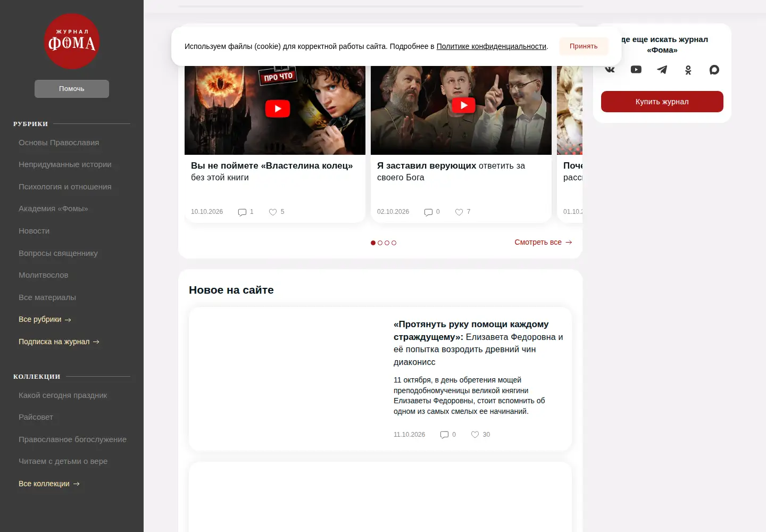Image resolution: width=766 pixels, height=532 pixels.
Task: Open Молитвослов section
Action: coord(44,275)
